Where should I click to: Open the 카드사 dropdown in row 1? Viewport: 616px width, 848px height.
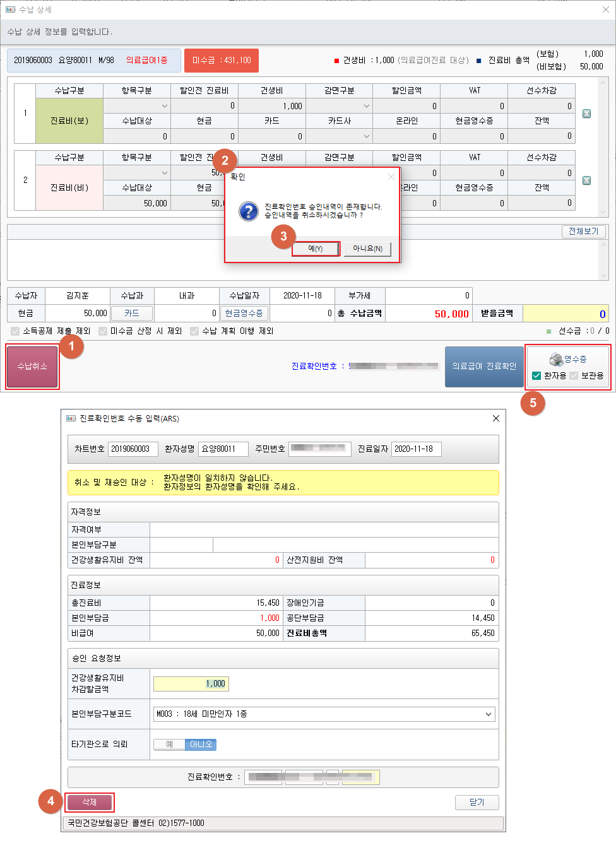click(366, 136)
